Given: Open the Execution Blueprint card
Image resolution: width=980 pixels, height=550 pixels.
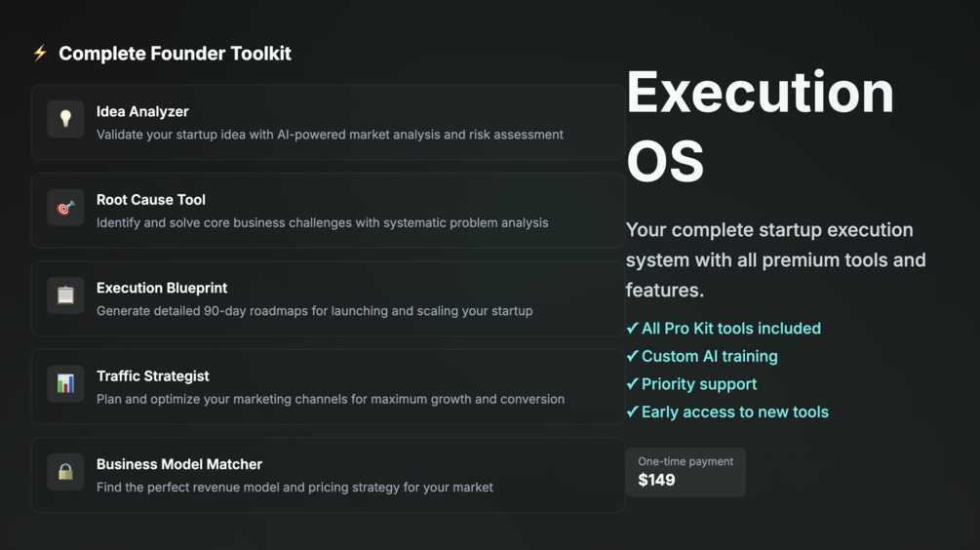Looking at the screenshot, I should [x=328, y=298].
